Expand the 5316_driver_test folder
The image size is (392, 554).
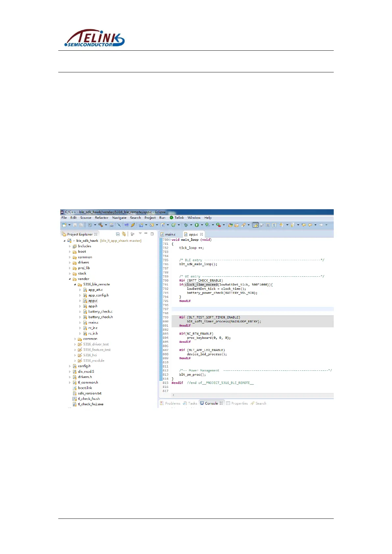pos(75,344)
